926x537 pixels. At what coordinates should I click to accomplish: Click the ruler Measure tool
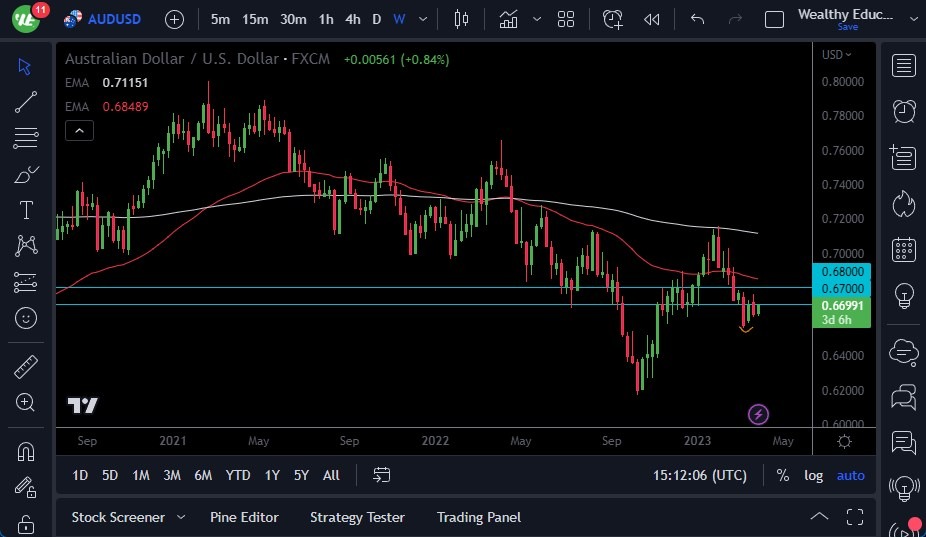pos(26,367)
